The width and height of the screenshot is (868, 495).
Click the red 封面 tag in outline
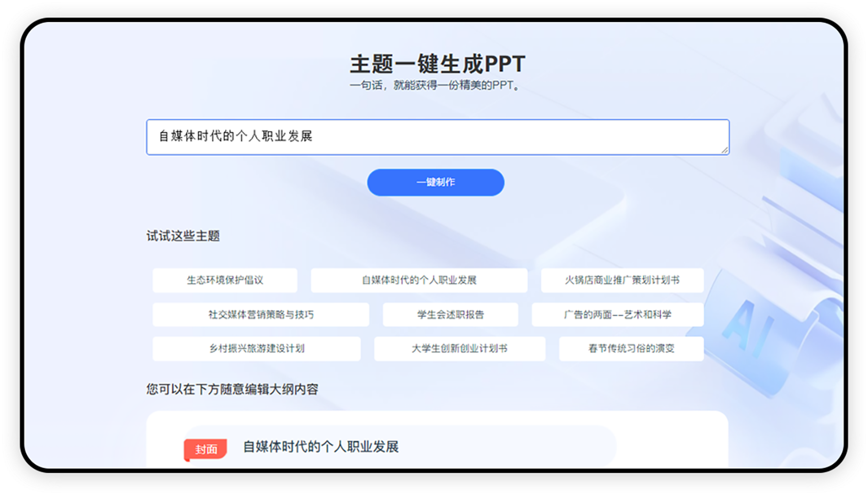point(206,449)
